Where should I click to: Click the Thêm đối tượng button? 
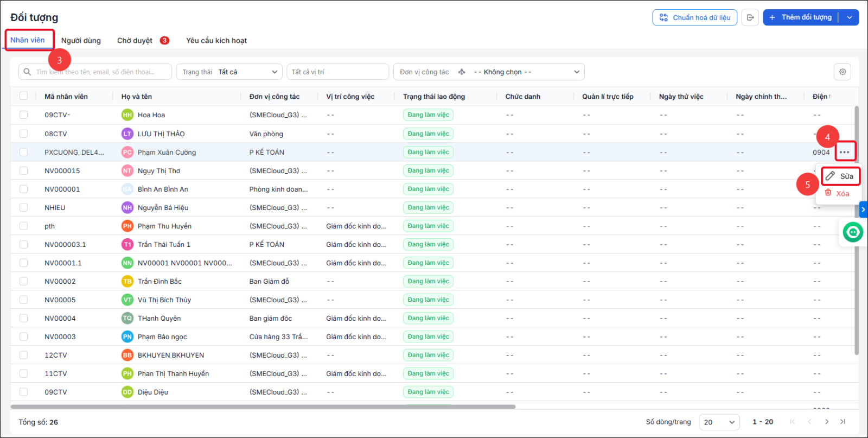pyautogui.click(x=801, y=17)
